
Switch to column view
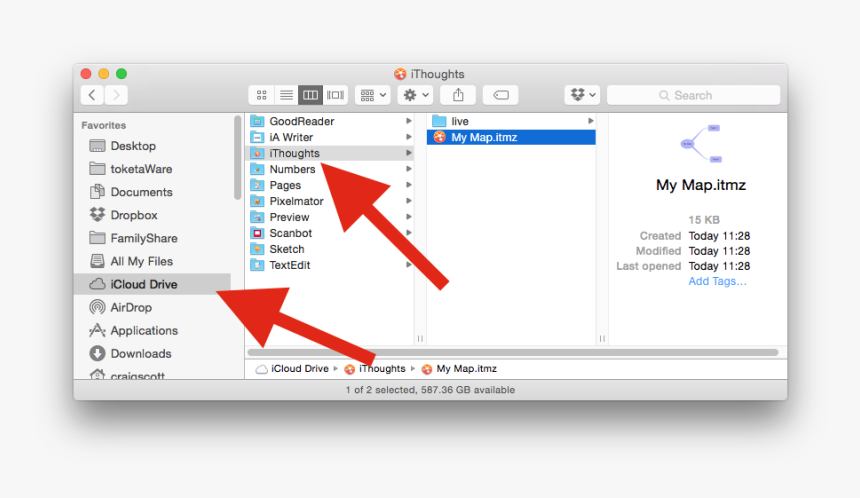point(310,95)
